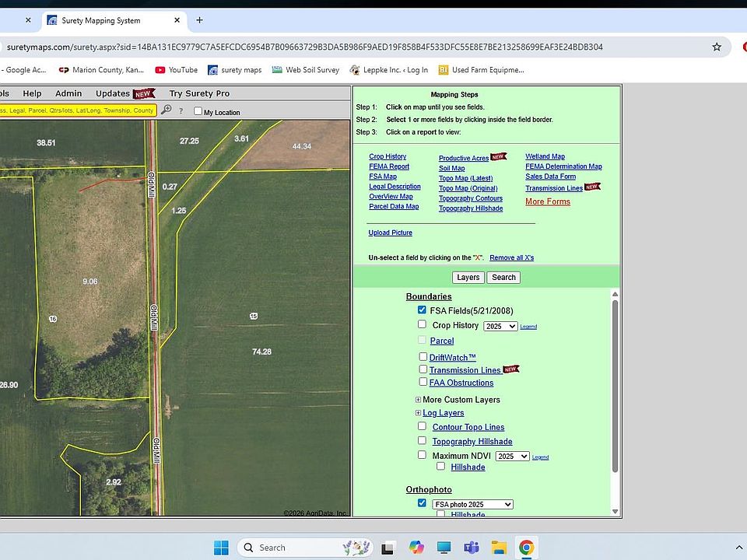Check the My Location checkbox
Screen dimensions: 747x560
pos(198,111)
